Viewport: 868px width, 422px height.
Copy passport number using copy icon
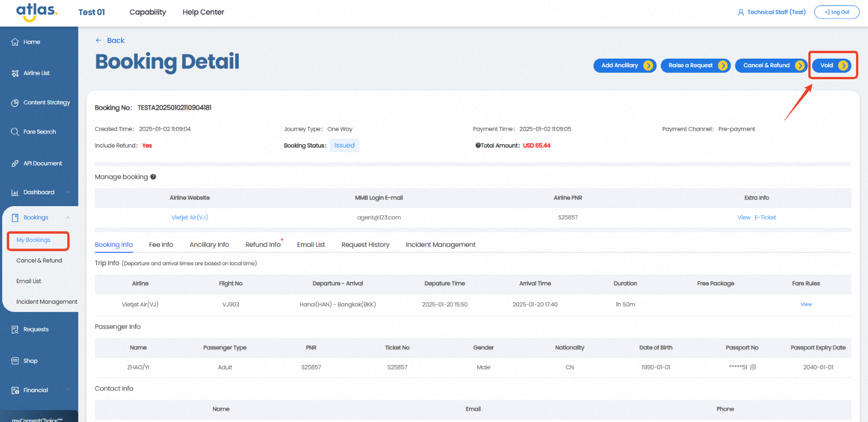pyautogui.click(x=753, y=367)
